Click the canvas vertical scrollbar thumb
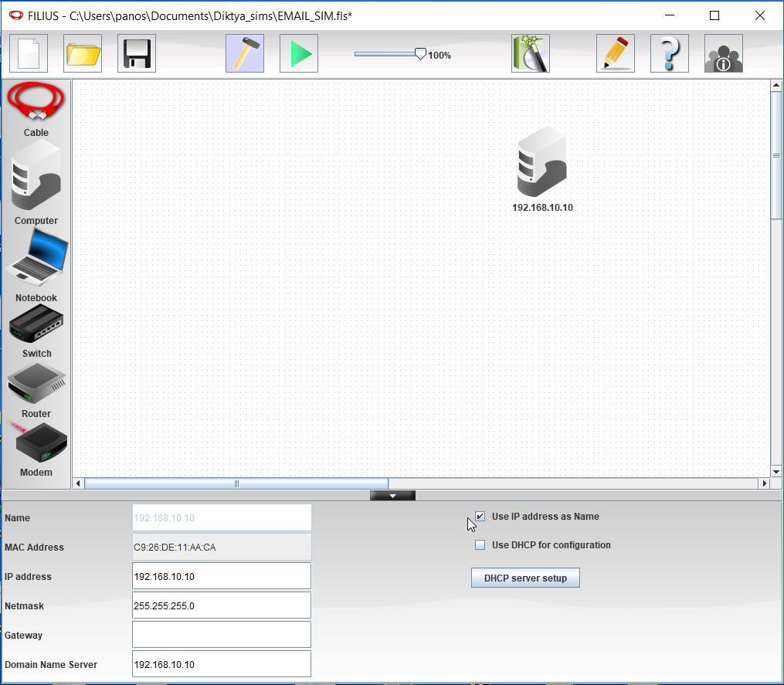This screenshot has height=685, width=784. point(776,155)
